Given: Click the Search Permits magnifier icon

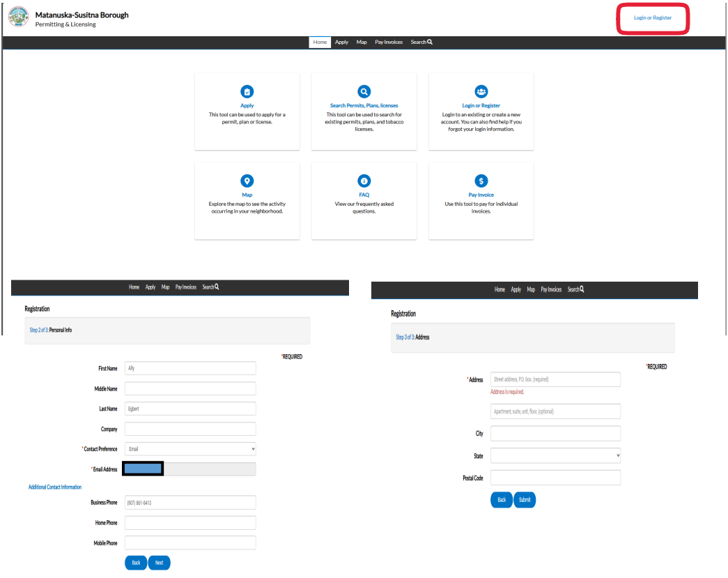Looking at the screenshot, I should 364,92.
